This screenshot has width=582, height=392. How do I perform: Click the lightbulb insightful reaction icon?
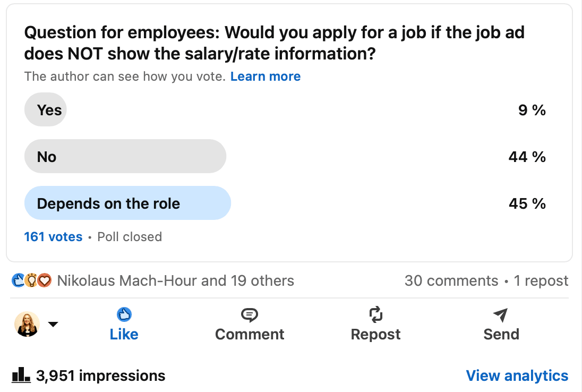coord(31,280)
